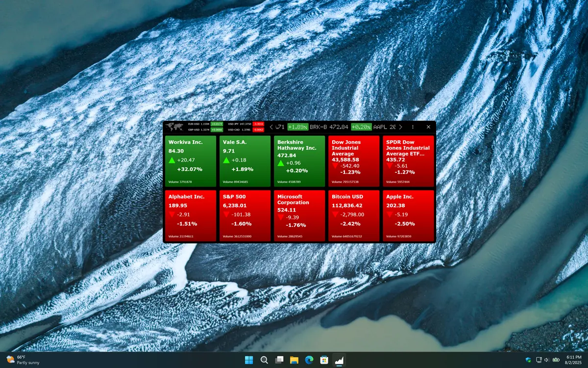Screen dimensions: 588x368
Task: Click the red down arrow on Alphabet Inc.
Action: click(172, 215)
